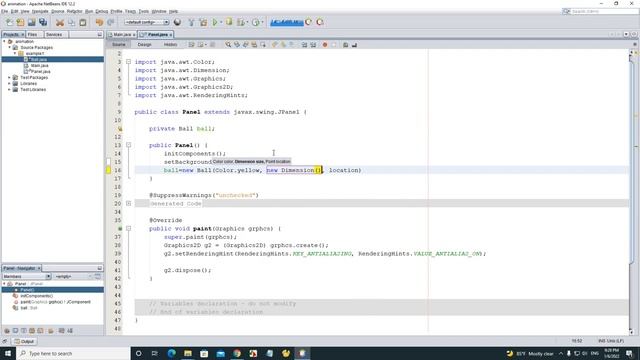Click the memory usage bar in toolbar

[287, 22]
